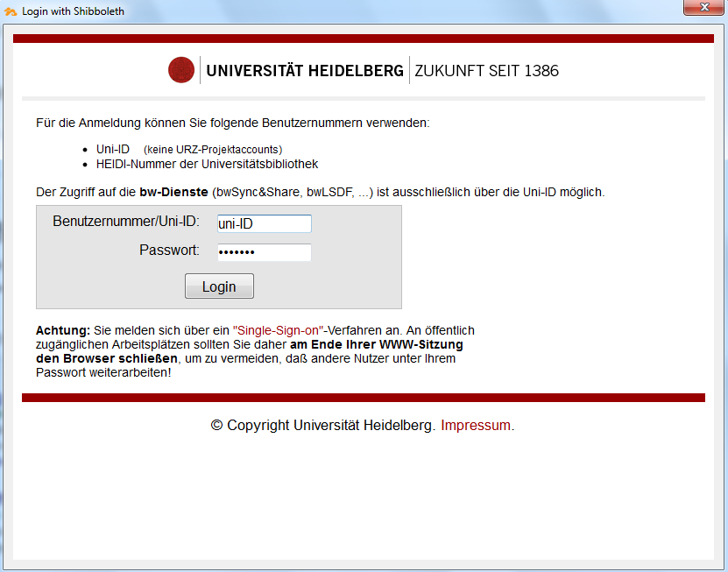Click the "Uni-ID" bullet item
This screenshot has width=728, height=572.
coord(113,150)
